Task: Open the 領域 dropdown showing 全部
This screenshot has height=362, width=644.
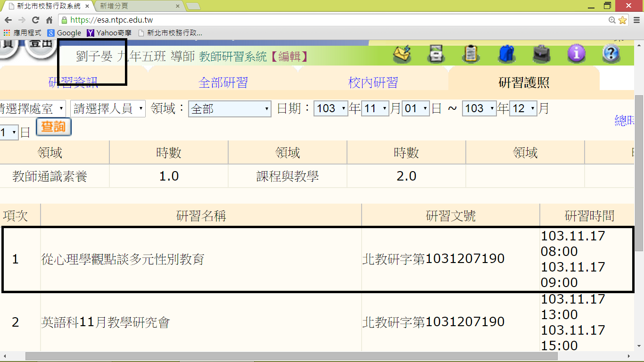Action: [230, 109]
